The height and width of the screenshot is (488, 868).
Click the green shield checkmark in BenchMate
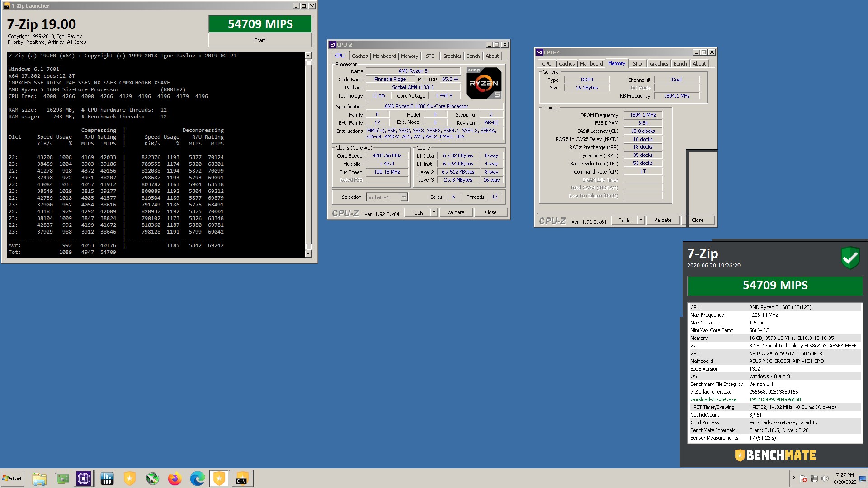tap(850, 258)
